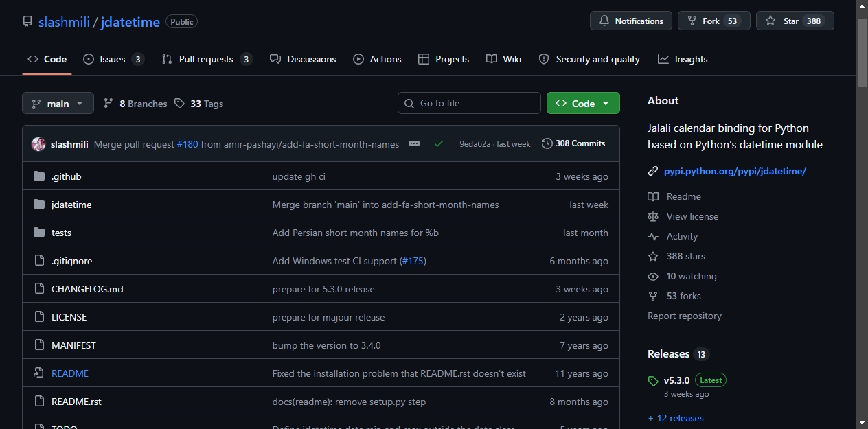This screenshot has width=868, height=429.
Task: Open the View license link
Action: point(692,216)
